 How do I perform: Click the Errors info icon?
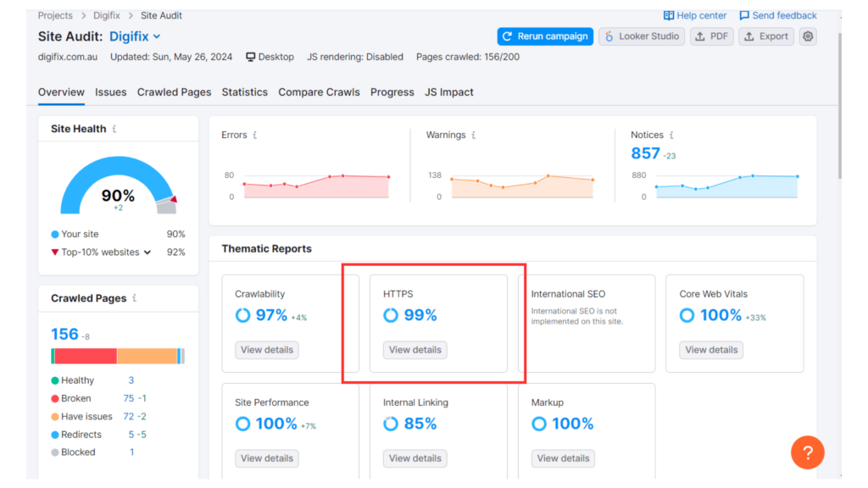click(x=254, y=135)
